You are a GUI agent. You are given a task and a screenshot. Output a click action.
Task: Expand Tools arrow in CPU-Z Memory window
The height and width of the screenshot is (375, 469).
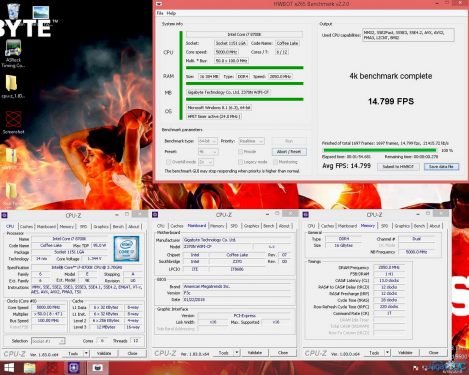click(x=388, y=353)
